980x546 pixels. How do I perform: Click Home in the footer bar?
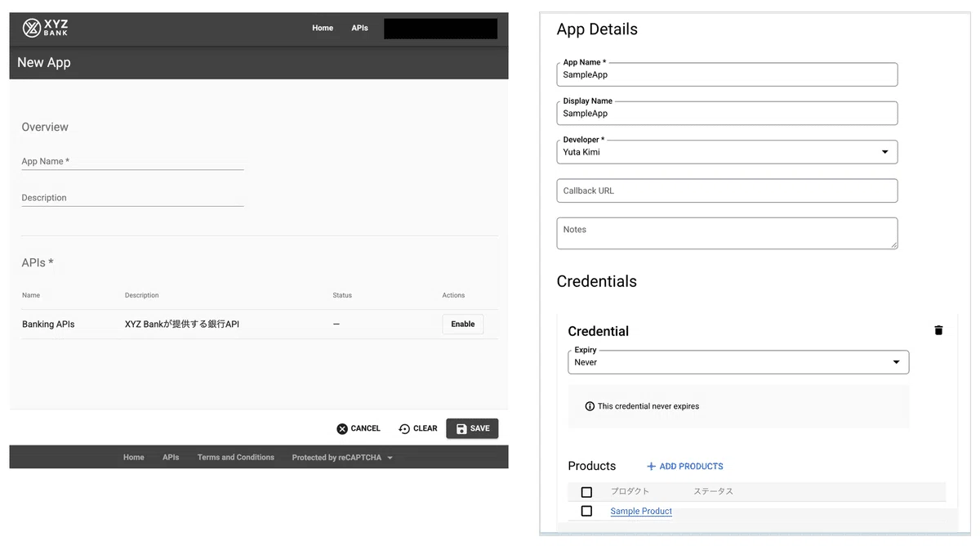click(x=134, y=458)
